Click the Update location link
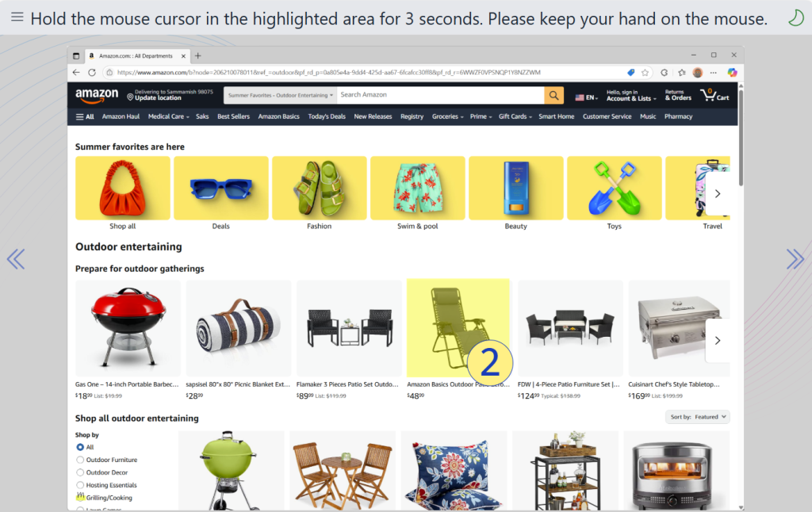Screen dimensions: 812x512 tap(158, 97)
